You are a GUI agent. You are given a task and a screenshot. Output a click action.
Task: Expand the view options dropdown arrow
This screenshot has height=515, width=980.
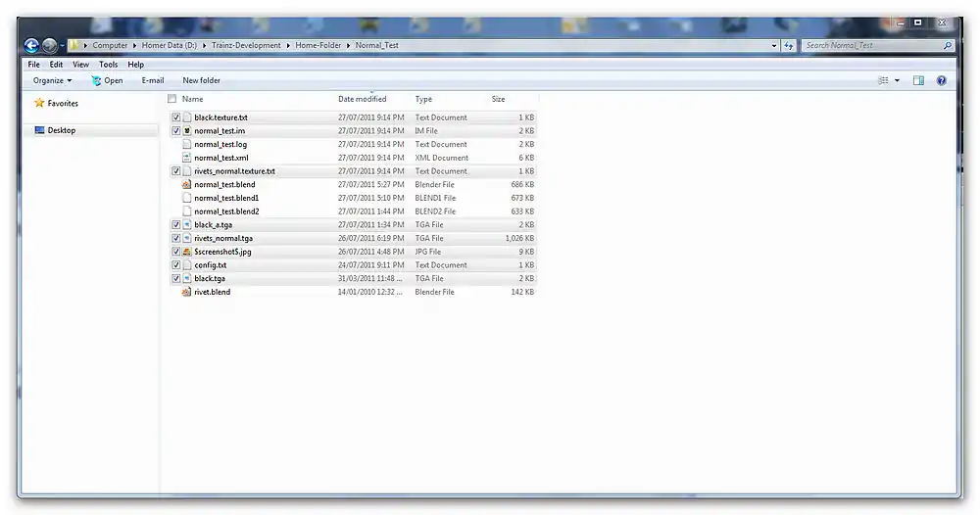[x=897, y=80]
